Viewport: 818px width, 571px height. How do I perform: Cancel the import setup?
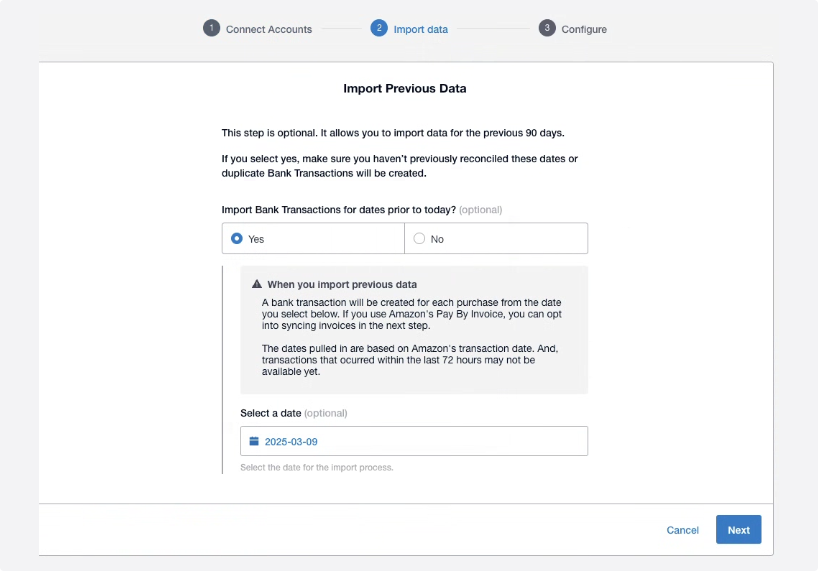(682, 530)
